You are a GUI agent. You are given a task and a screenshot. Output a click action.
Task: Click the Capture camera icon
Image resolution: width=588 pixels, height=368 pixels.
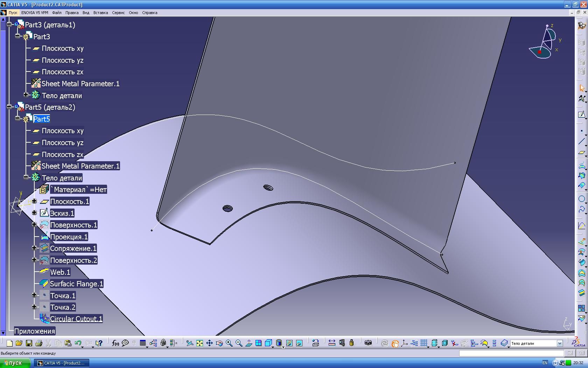click(368, 343)
